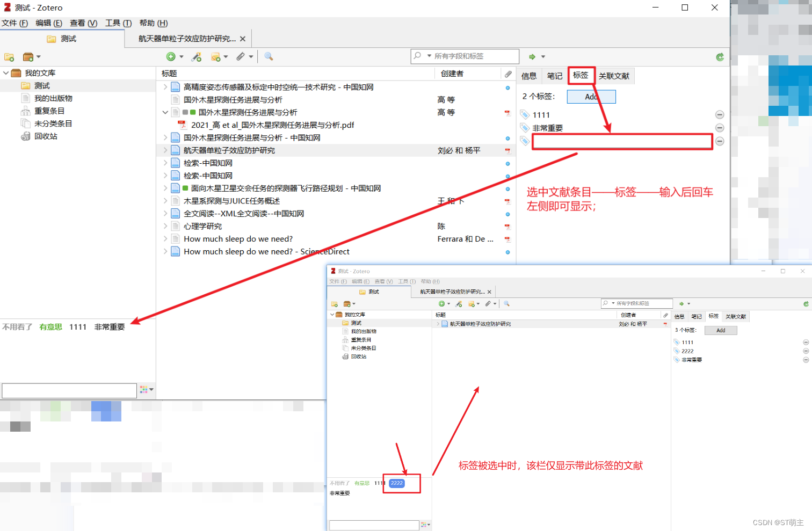This screenshot has width=812, height=531.
Task: Switch to the 测试 library tab
Action: (x=62, y=39)
